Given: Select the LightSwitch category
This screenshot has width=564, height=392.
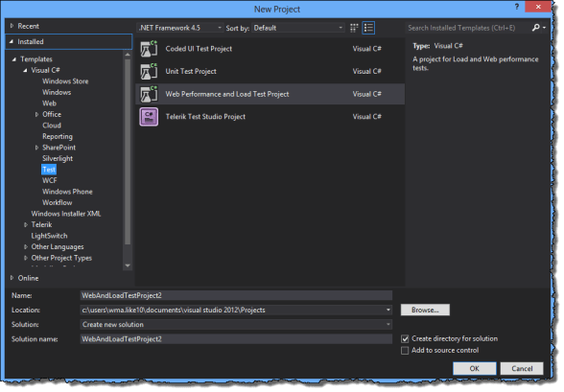Looking at the screenshot, I should 49,236.
